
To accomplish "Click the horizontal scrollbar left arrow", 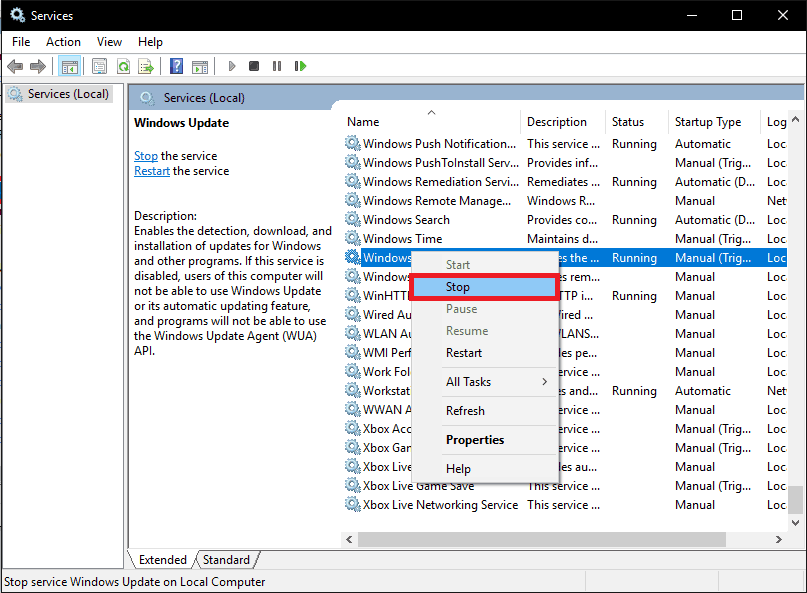I will tap(349, 539).
